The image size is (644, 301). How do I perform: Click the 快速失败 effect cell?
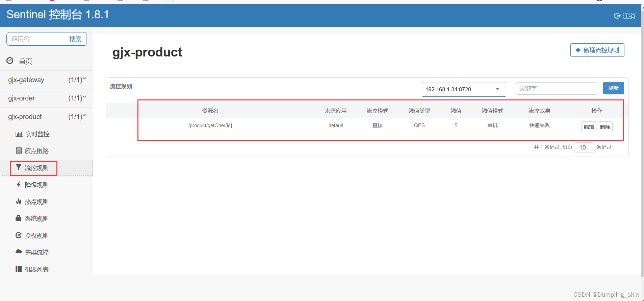click(x=539, y=125)
